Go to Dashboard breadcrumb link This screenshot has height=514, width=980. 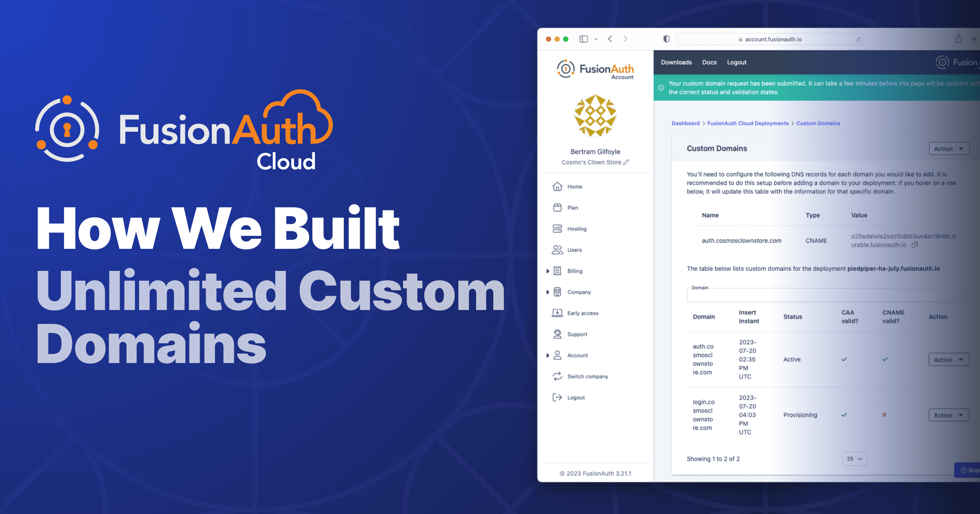coord(686,123)
